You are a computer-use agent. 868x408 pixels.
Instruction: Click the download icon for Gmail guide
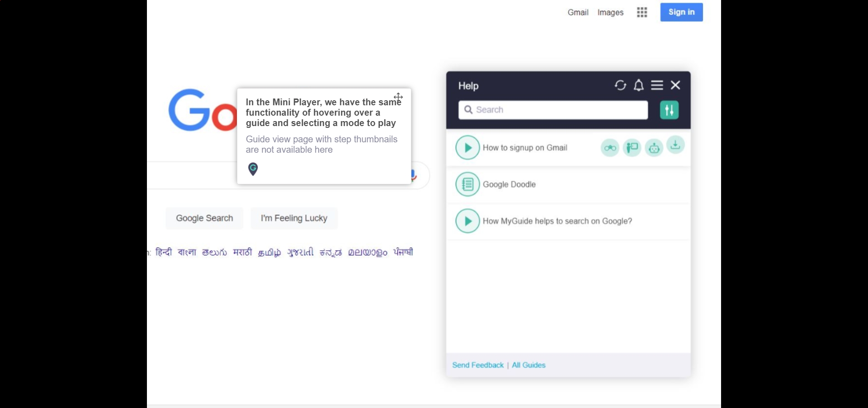[x=676, y=145]
